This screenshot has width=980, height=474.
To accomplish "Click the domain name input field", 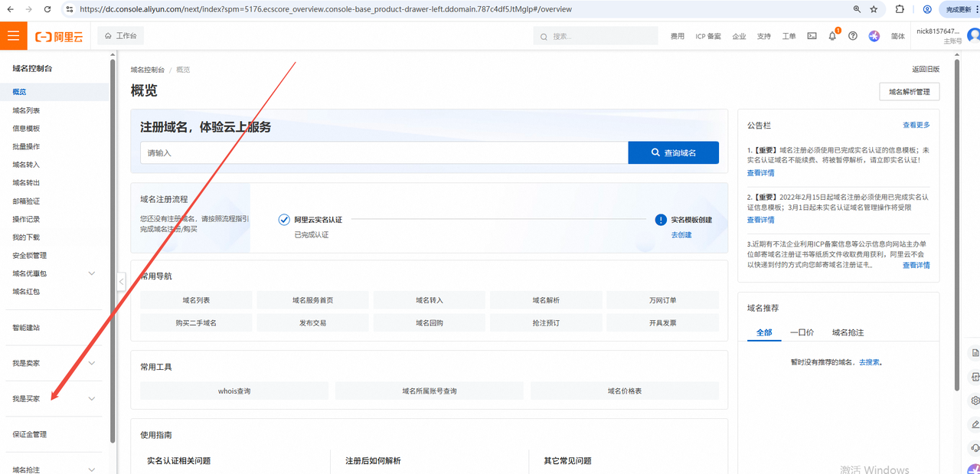I will pyautogui.click(x=384, y=153).
